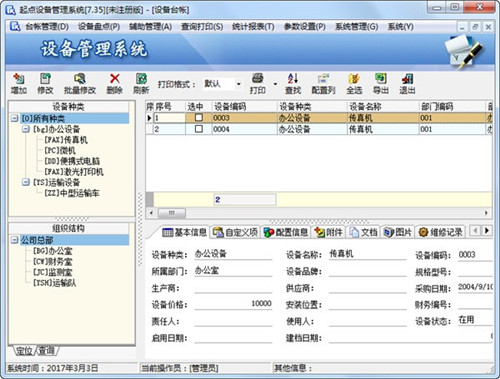Select [DD]便携式电脑 tree item
The height and width of the screenshot is (379, 500).
point(72,161)
